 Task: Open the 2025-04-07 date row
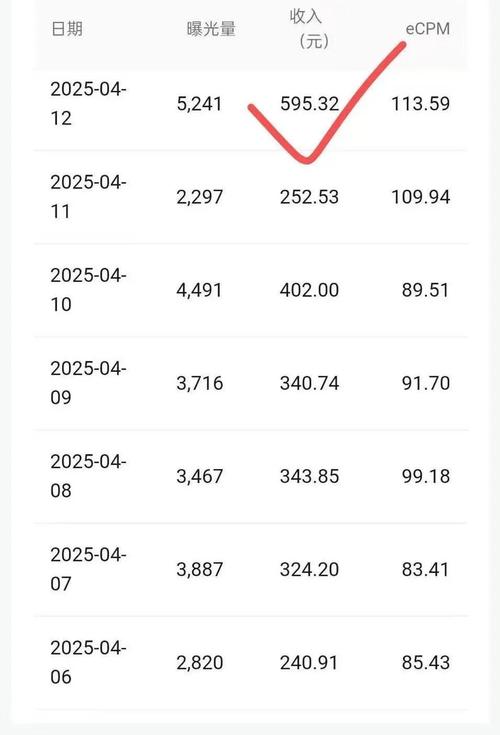(x=251, y=569)
